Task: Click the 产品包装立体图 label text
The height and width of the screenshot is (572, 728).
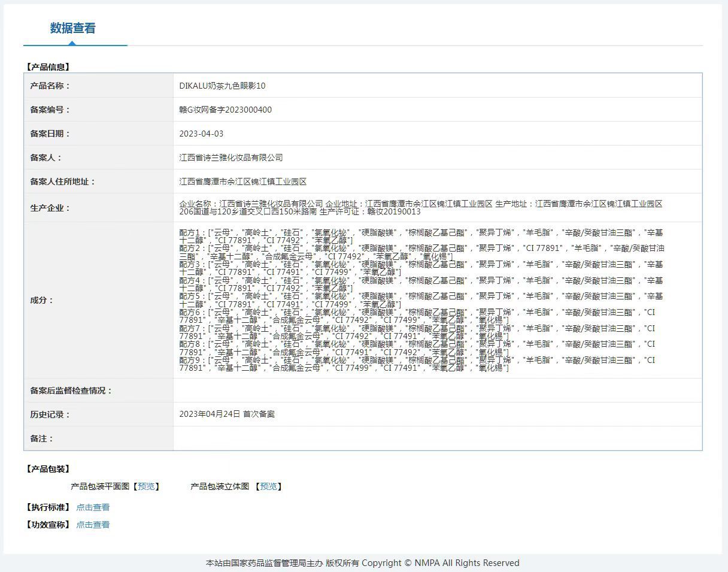Action: click(x=220, y=486)
